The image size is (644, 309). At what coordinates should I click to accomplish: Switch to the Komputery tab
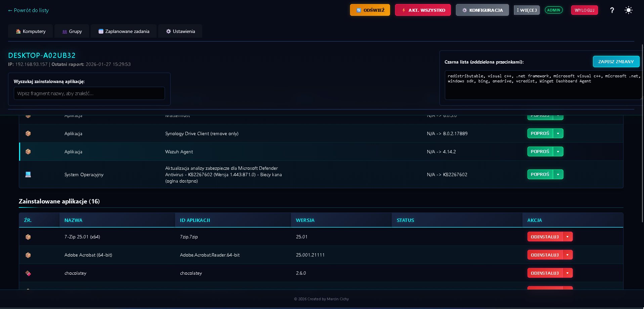click(31, 31)
